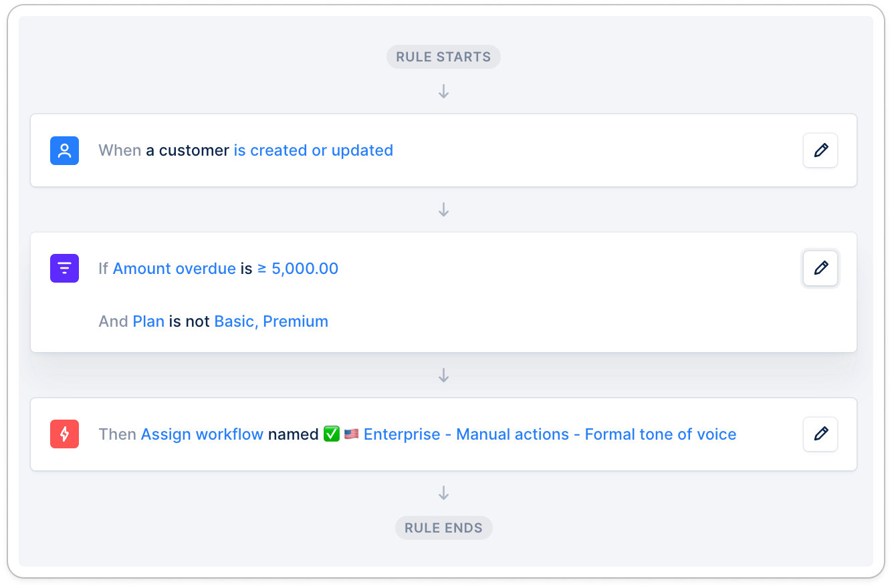
Task: Click the US flag emoji in workflow name
Action: (x=352, y=434)
